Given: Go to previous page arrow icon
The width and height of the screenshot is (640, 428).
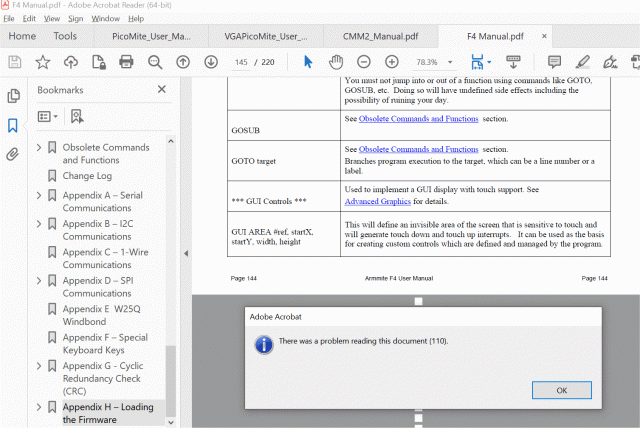Looking at the screenshot, I should (183, 62).
